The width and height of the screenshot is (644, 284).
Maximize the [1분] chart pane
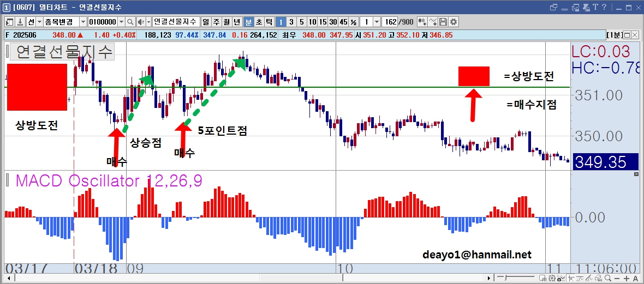627,35
